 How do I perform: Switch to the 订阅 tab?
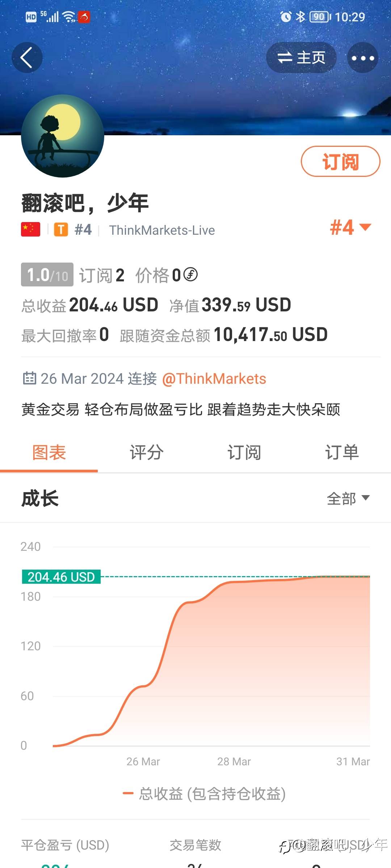coord(244,452)
